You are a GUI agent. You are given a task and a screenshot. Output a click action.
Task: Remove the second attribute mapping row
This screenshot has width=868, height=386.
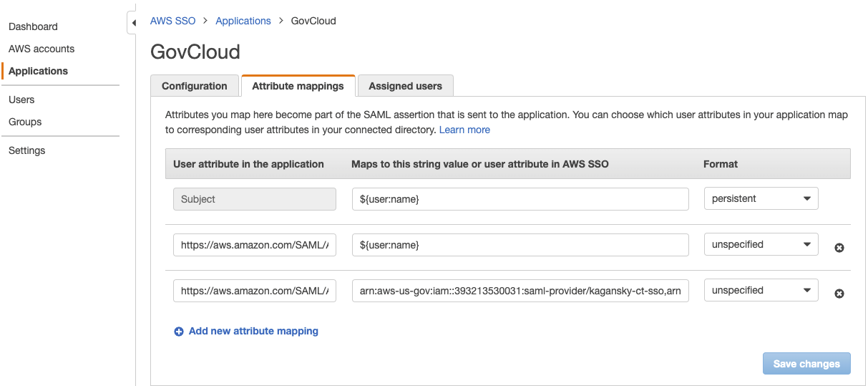coord(839,248)
